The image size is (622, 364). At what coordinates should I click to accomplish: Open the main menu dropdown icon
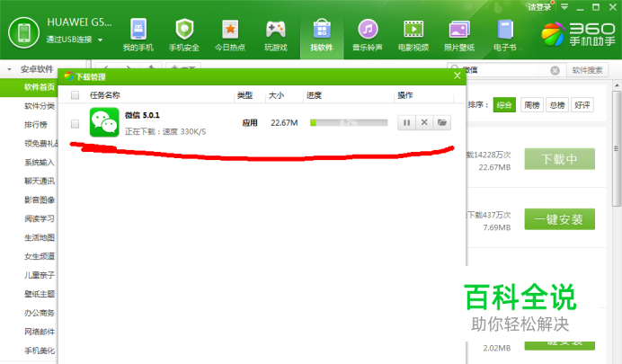click(x=564, y=7)
